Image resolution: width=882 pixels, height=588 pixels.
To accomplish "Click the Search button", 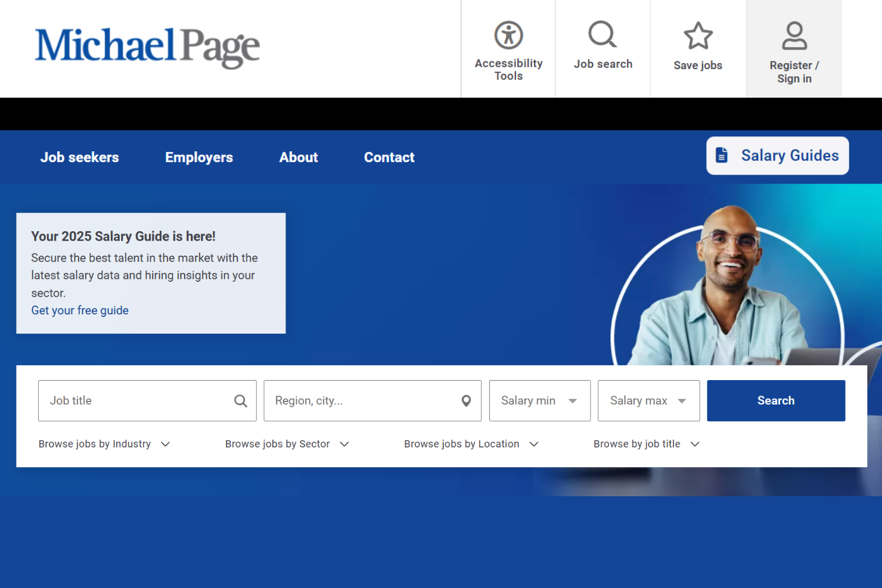I will tap(775, 401).
